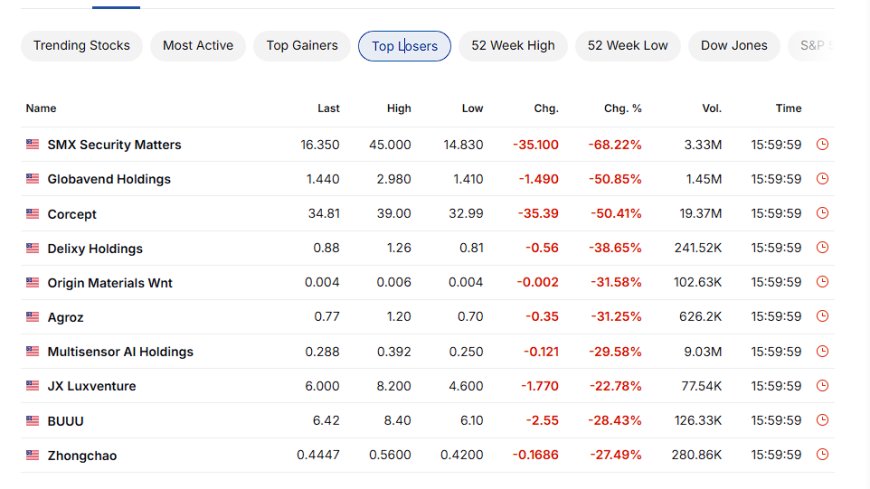Click the US flag beside Multisensor AI Holdings

click(33, 351)
